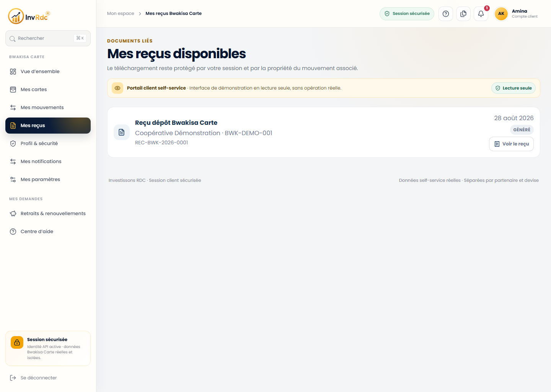The height and width of the screenshot is (392, 551).
Task: Click Coopérative Démonstration · BWK-DEMO-001 text
Action: pyautogui.click(x=204, y=133)
